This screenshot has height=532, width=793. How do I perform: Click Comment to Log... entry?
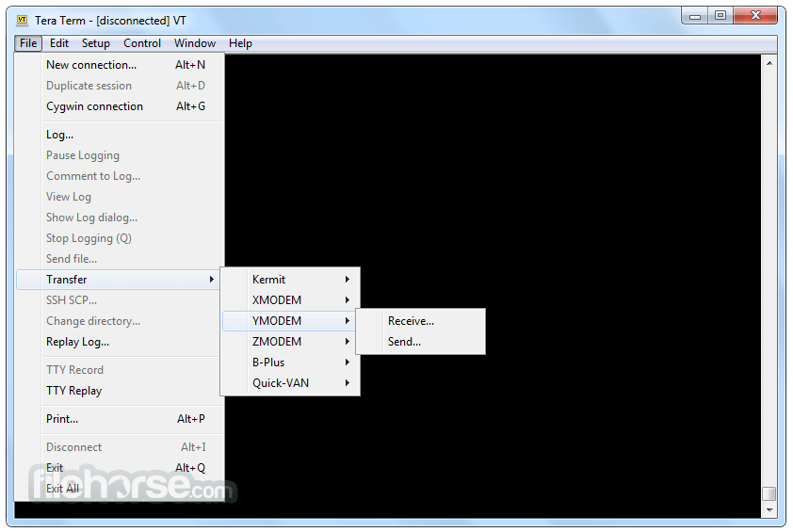point(120,176)
